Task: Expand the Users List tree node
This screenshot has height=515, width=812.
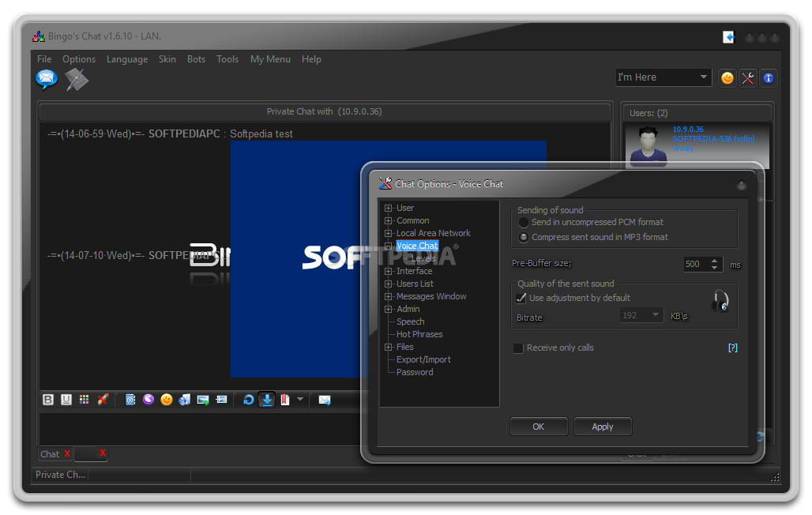Action: (389, 284)
